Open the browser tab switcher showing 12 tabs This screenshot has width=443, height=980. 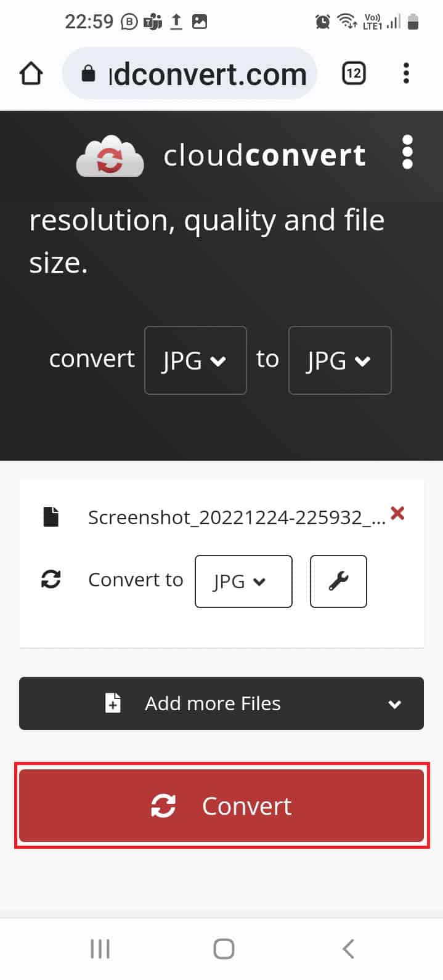[x=354, y=73]
